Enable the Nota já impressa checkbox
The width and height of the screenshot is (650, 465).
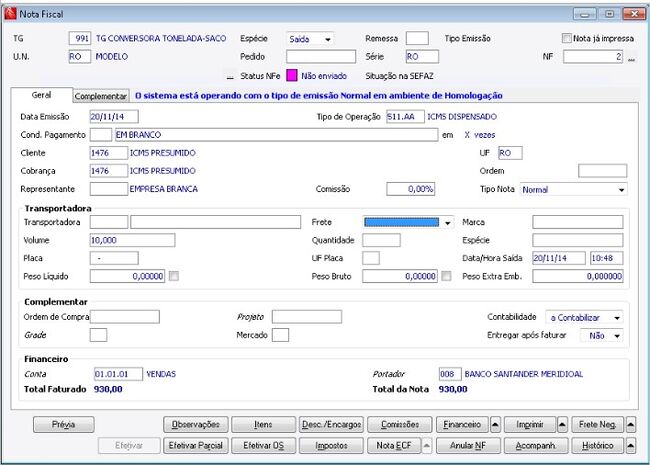566,39
